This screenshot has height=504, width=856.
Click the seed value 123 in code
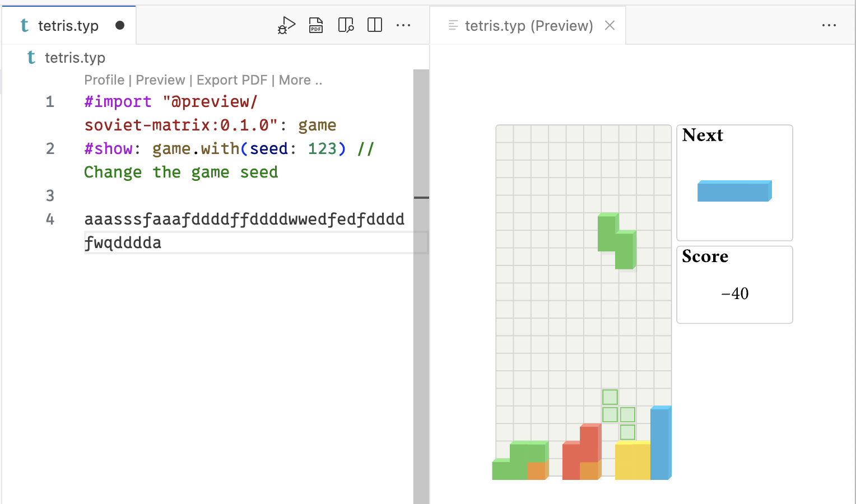tap(322, 148)
